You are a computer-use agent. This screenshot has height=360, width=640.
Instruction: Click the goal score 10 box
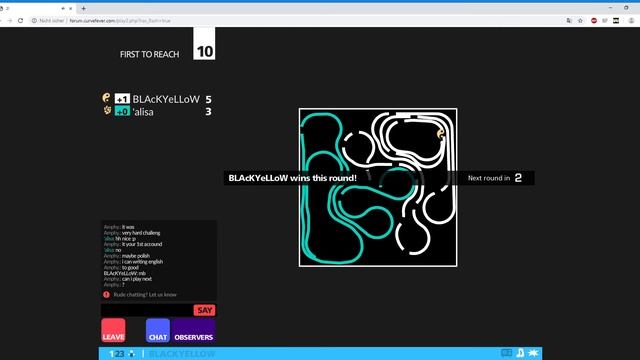point(204,44)
